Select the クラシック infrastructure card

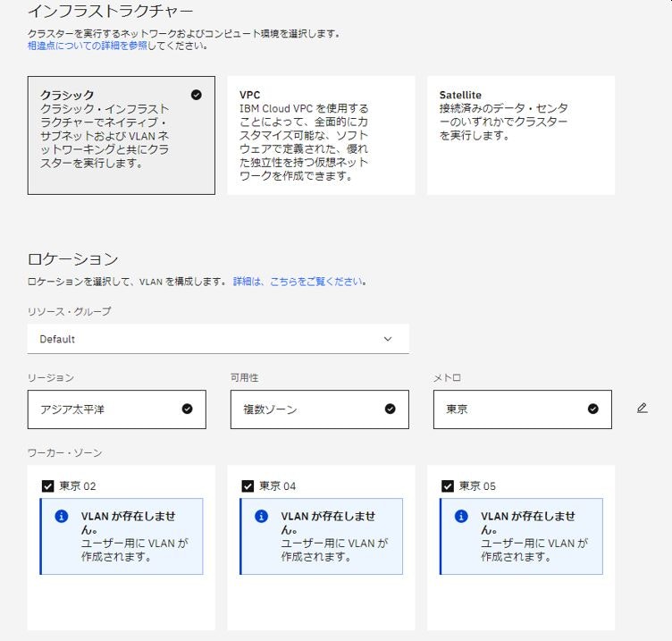122,135
